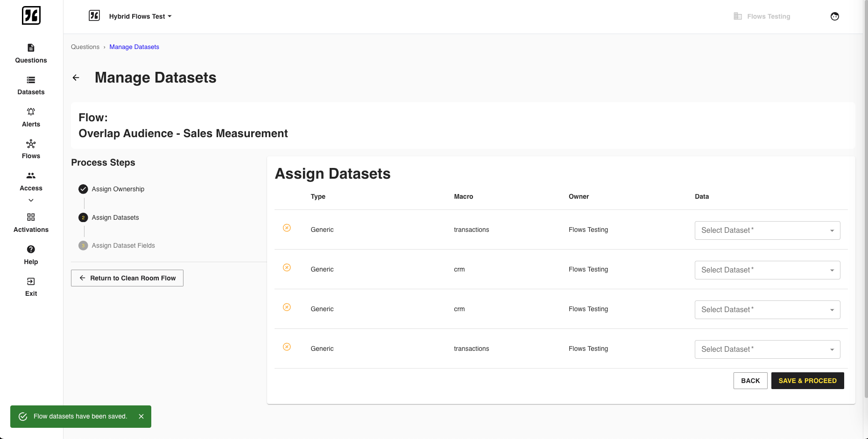Click the Exit icon in sidebar
This screenshot has height=439, width=868.
pyautogui.click(x=31, y=281)
